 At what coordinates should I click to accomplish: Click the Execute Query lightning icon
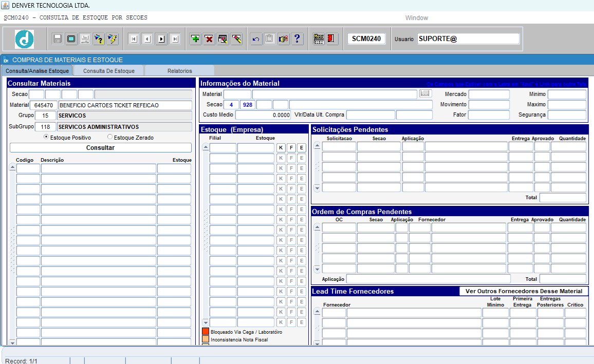[113, 39]
